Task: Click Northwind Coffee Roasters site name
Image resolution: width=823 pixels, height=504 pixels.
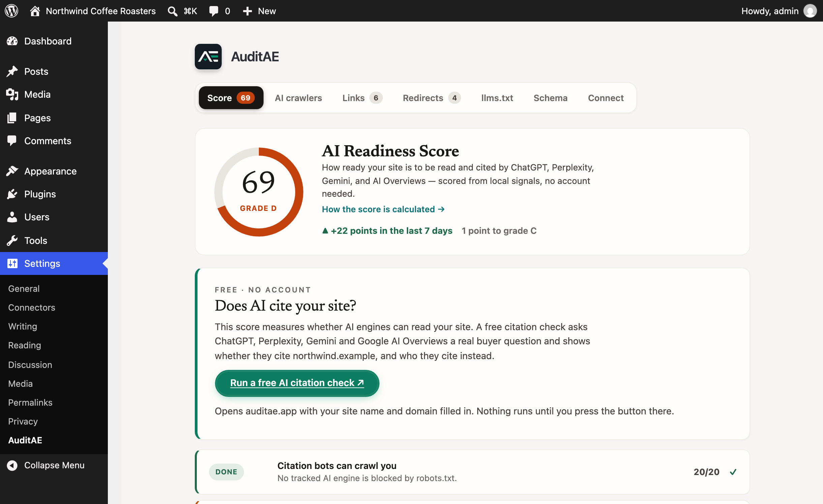Action: 101,11
